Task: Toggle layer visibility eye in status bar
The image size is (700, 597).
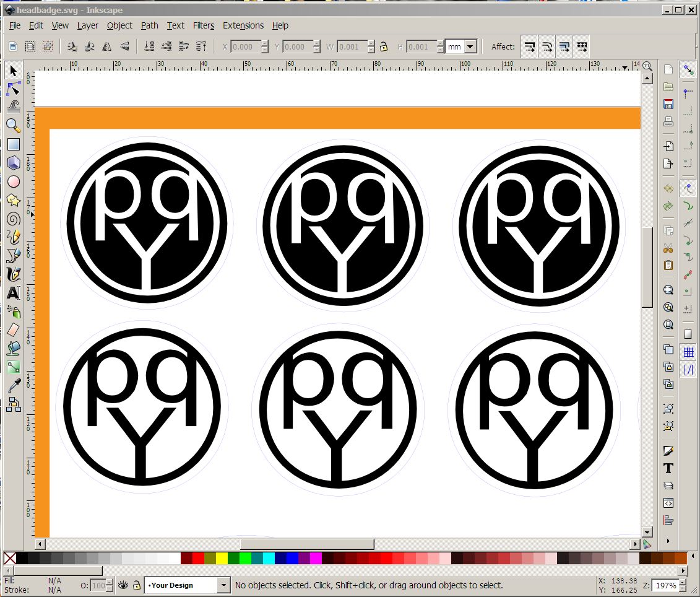Action: click(123, 585)
